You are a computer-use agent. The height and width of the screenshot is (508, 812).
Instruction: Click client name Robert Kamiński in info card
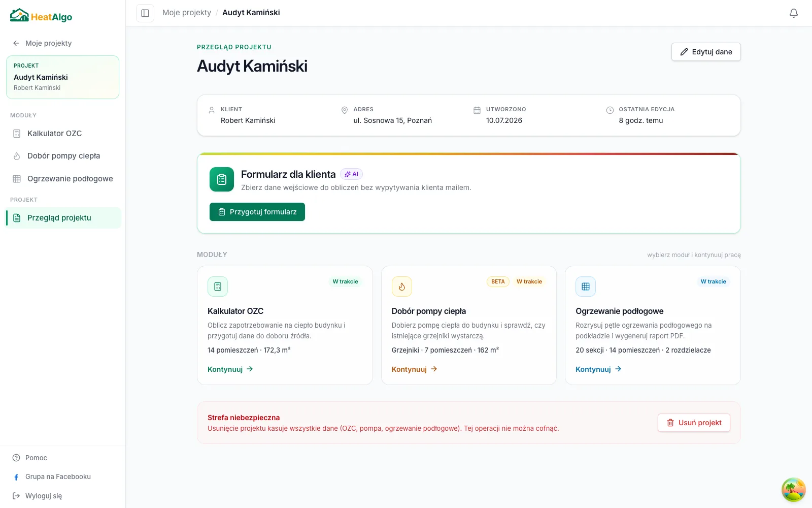[x=248, y=120]
